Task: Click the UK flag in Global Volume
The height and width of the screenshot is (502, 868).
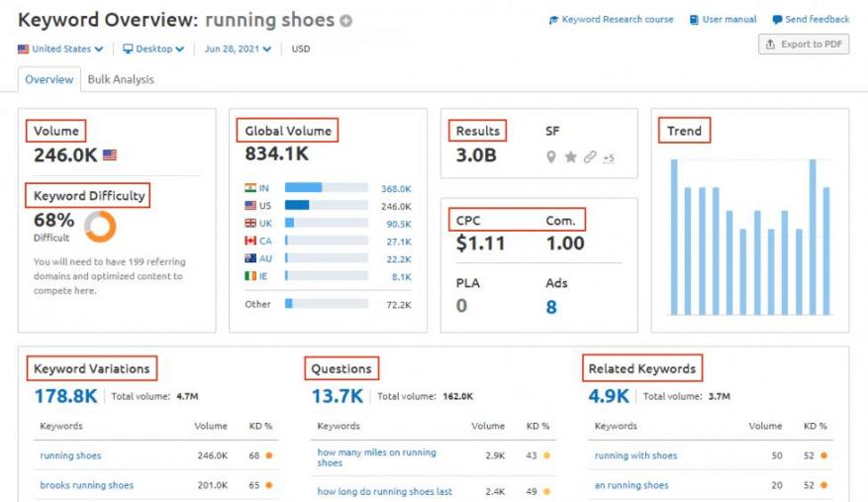Action: point(250,224)
